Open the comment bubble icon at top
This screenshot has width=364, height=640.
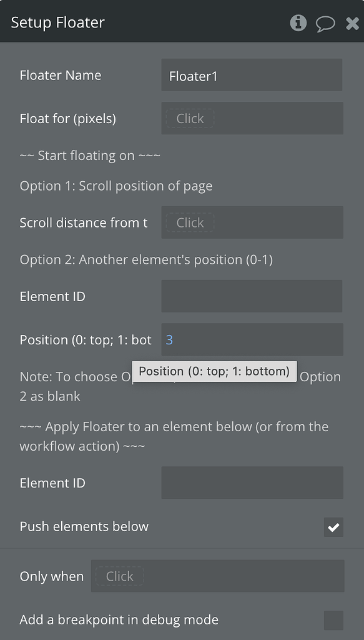pos(325,22)
